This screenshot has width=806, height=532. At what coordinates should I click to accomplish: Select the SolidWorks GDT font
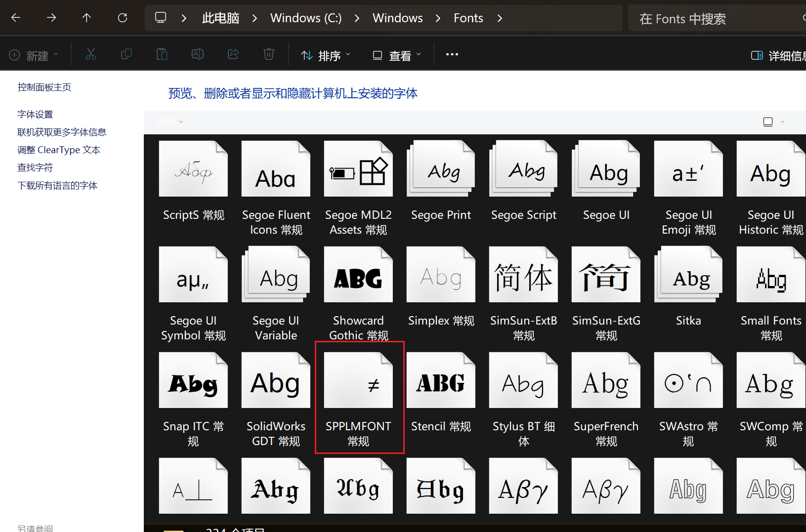click(x=276, y=400)
